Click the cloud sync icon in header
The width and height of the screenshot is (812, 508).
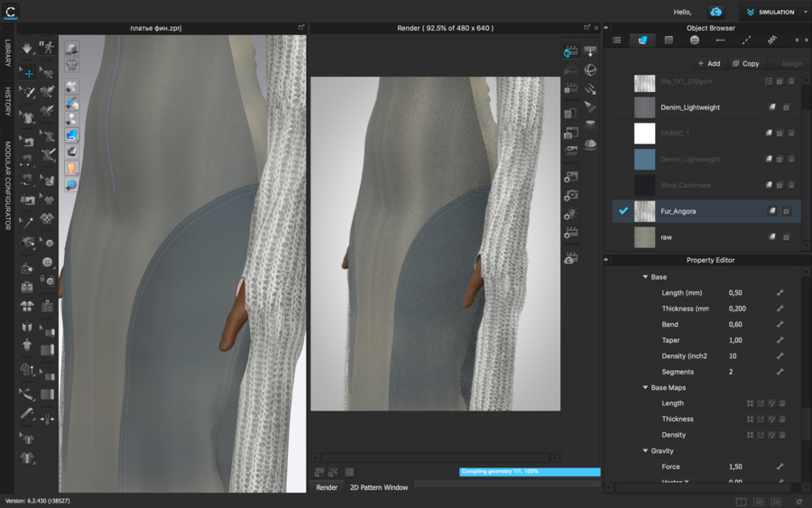coord(715,12)
